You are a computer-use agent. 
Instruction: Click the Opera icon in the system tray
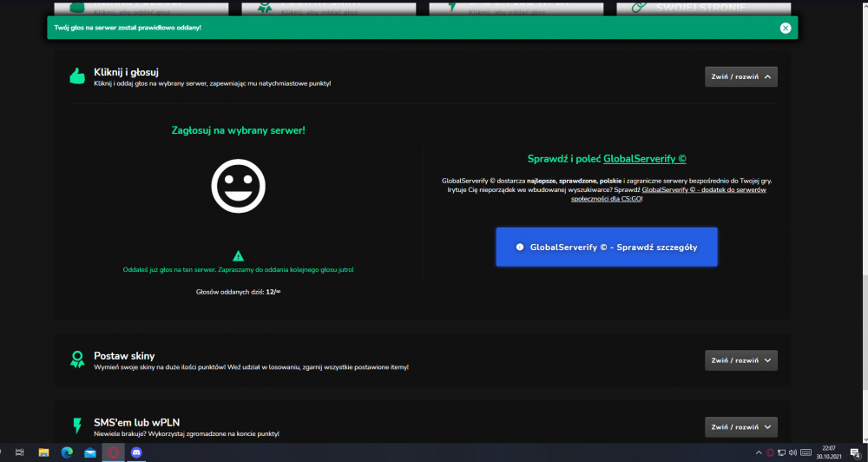click(770, 452)
